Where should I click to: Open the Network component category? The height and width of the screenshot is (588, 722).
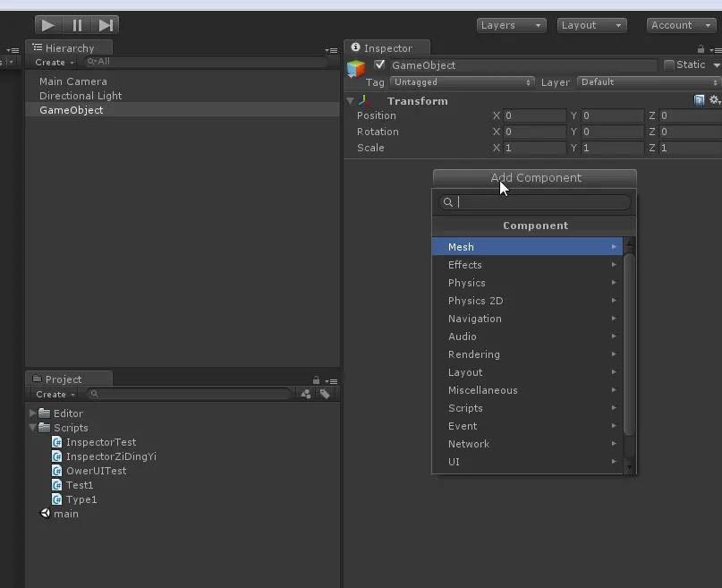click(x=527, y=444)
